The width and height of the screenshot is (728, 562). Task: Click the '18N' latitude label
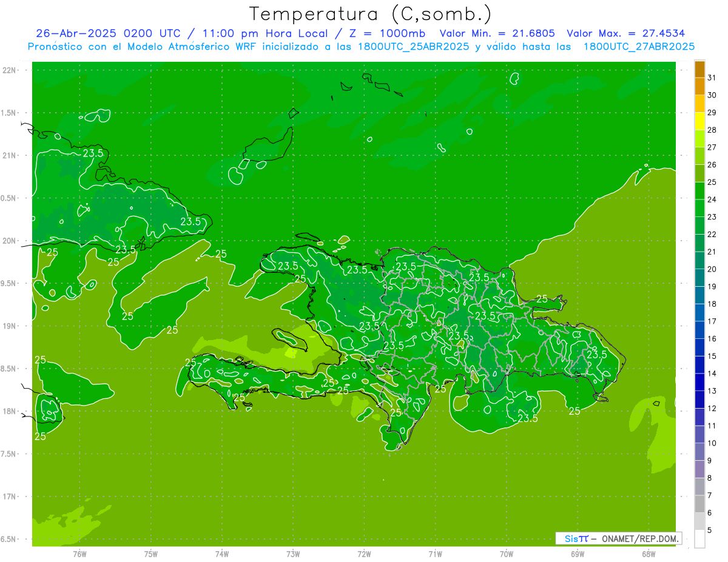point(10,412)
